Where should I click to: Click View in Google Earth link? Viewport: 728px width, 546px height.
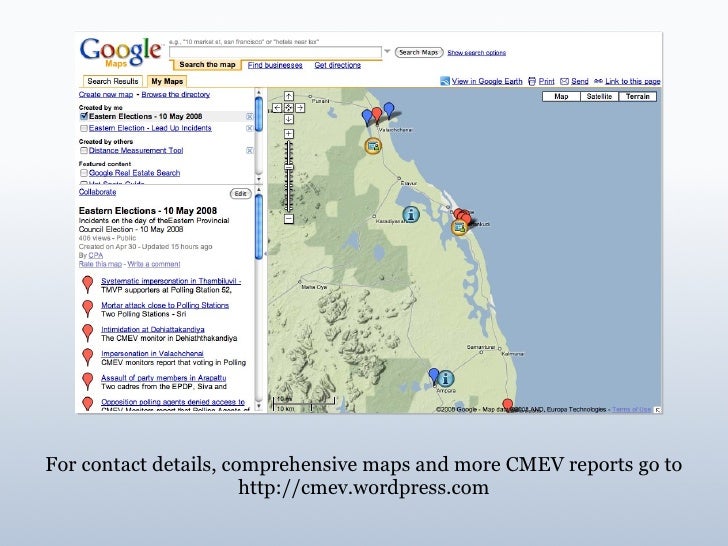pyautogui.click(x=487, y=81)
